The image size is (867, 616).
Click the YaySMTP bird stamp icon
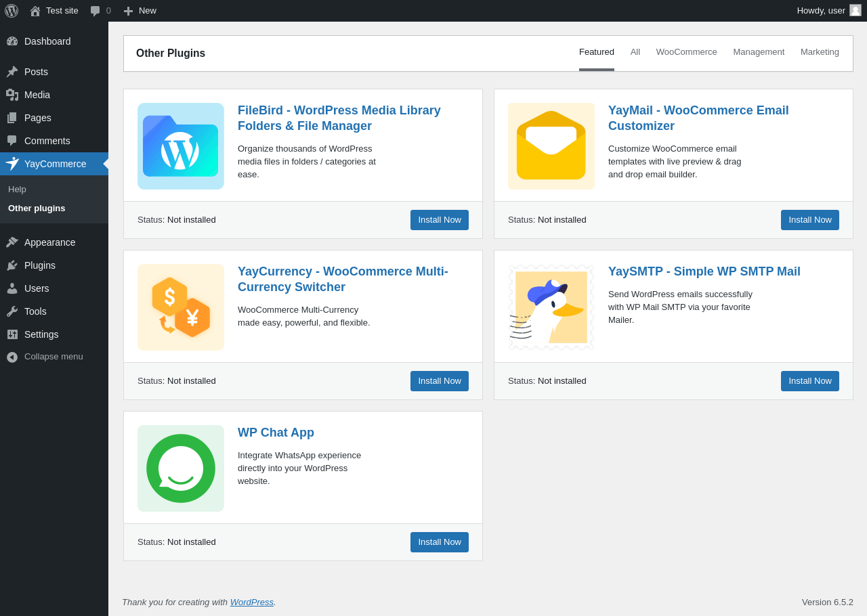pos(551,307)
